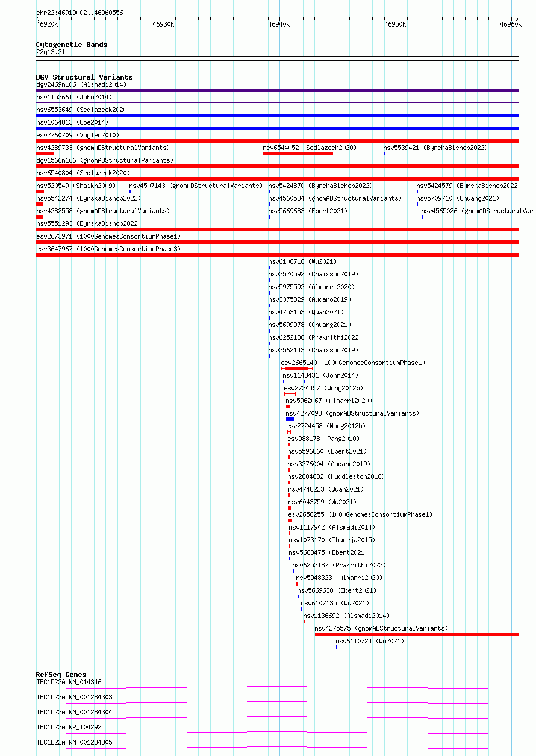Click nsv3375329 (Audano2019) label
The height and width of the screenshot is (756, 536).
tap(310, 300)
